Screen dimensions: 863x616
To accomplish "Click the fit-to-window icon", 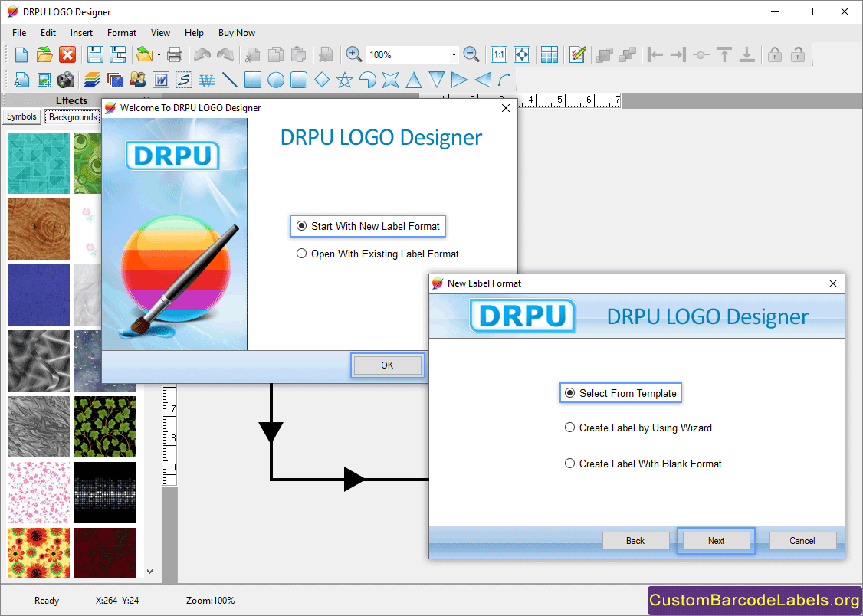I will point(522,54).
